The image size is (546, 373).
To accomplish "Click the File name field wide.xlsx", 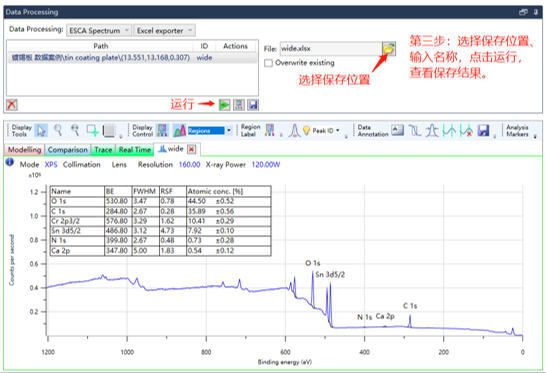I will 330,49.
